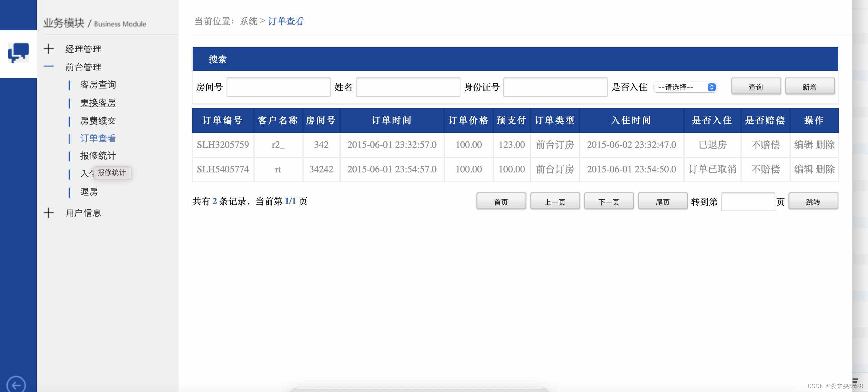Viewport: 868px width, 392px height.
Task: Focus the 房间号 input field
Action: [x=279, y=87]
